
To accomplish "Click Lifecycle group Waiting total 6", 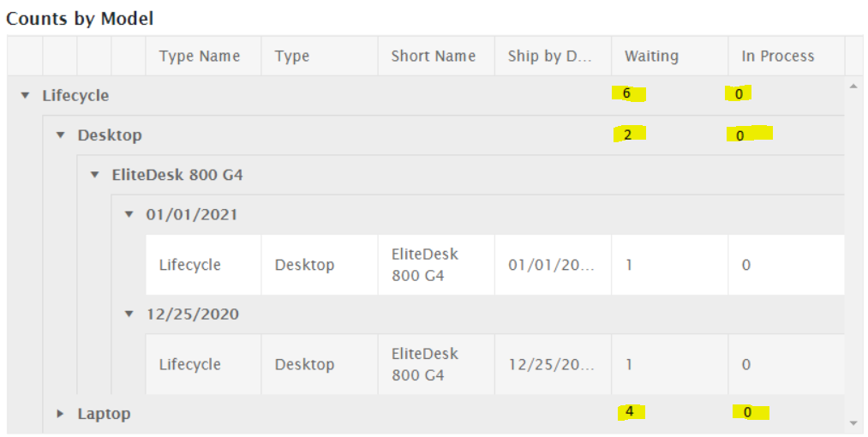I will [x=627, y=93].
